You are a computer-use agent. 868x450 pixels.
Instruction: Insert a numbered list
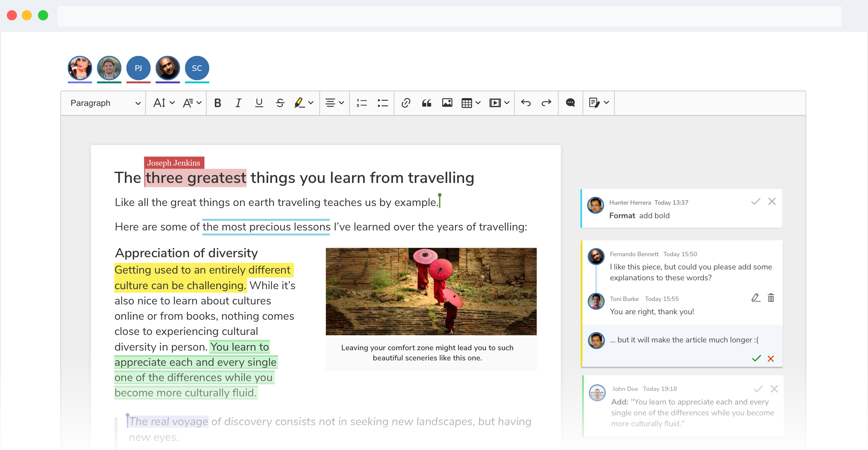[x=361, y=103]
